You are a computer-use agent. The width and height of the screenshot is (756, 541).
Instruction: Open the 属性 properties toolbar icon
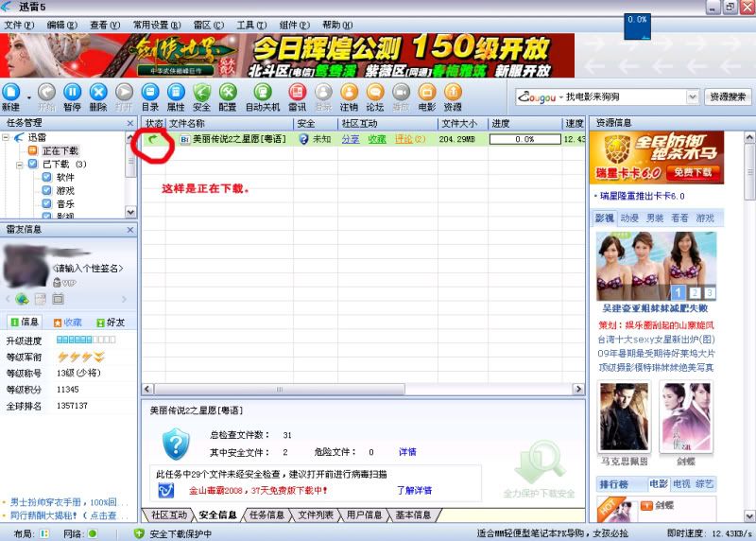click(176, 92)
